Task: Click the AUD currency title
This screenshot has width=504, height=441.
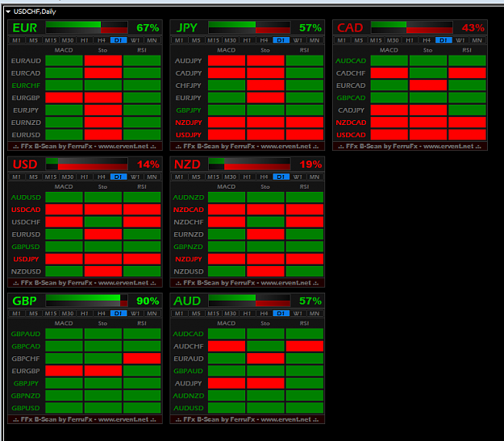Action: [x=187, y=301]
